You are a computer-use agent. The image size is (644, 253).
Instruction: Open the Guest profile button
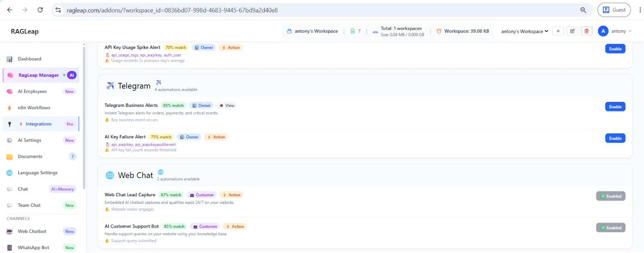click(x=614, y=10)
